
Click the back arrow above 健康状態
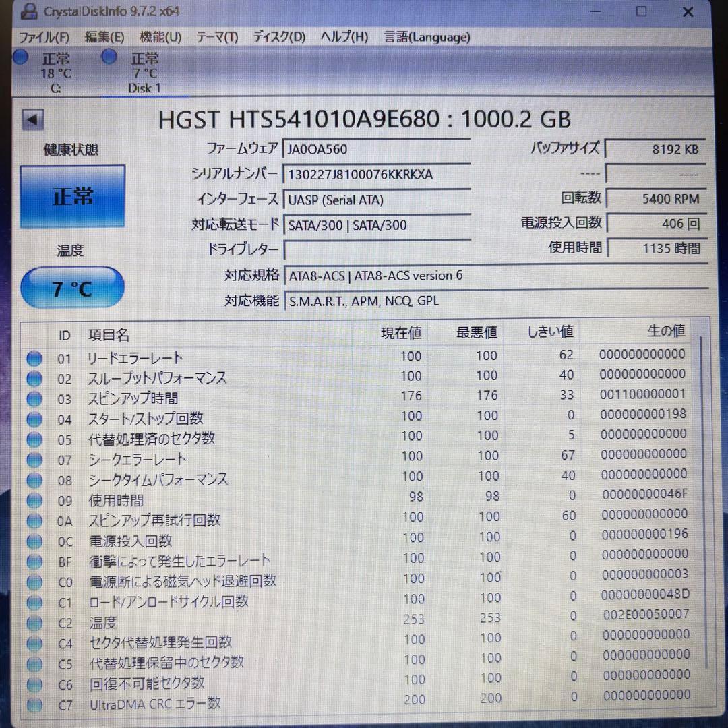pos(32,119)
